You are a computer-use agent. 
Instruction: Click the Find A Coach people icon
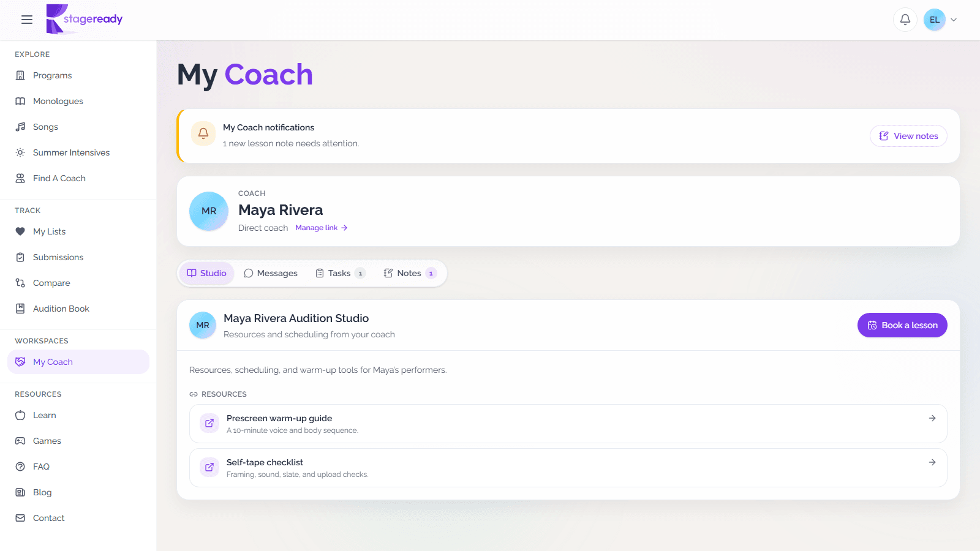point(20,178)
